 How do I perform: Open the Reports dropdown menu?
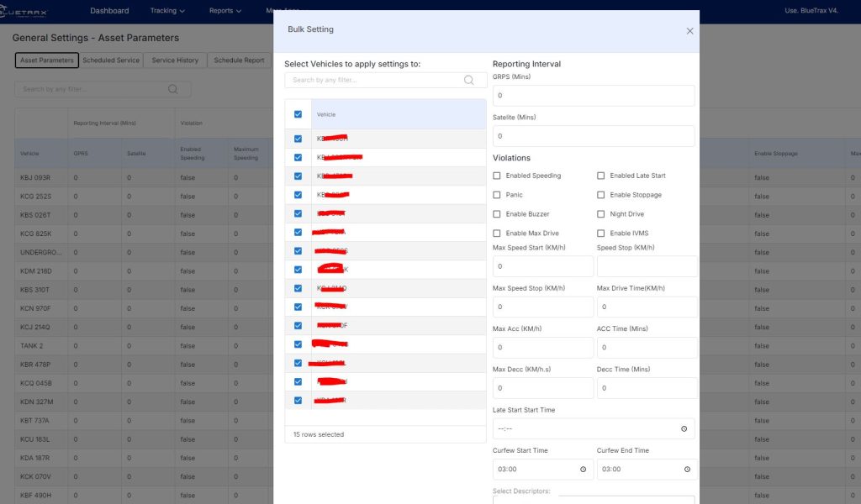tap(224, 11)
